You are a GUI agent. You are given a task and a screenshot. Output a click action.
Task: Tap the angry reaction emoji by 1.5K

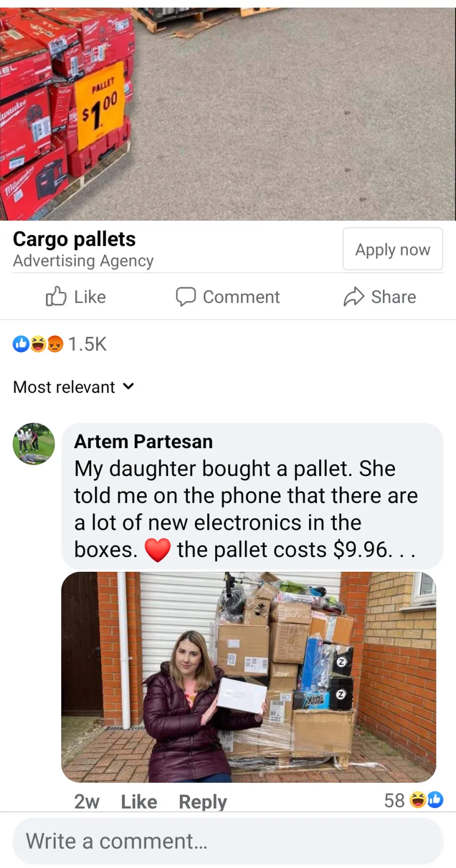coord(55,344)
